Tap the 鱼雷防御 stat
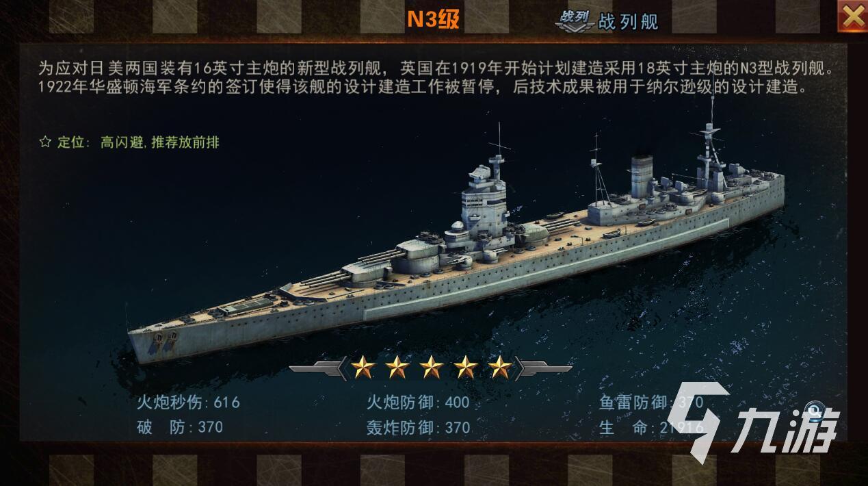This screenshot has height=486, width=868. [x=651, y=402]
